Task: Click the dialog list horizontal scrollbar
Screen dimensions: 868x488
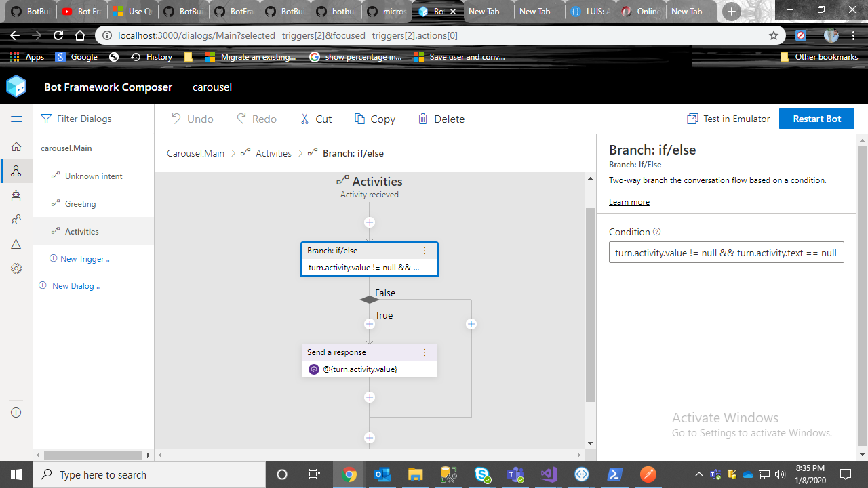Action: pos(93,455)
